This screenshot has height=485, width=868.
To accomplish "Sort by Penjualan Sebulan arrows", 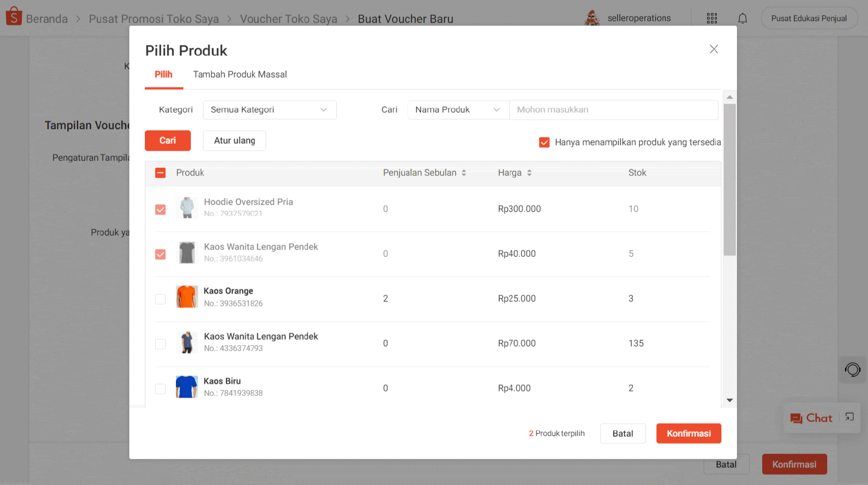I will 464,173.
